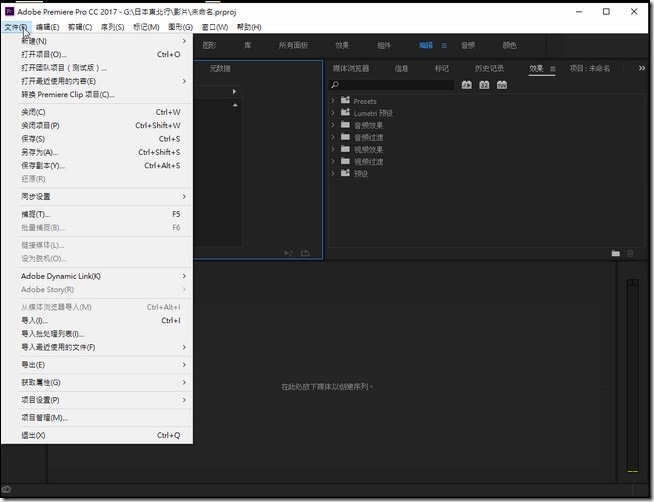Click the magnifier icon in effects search
This screenshot has width=654, height=502.
pyautogui.click(x=335, y=85)
